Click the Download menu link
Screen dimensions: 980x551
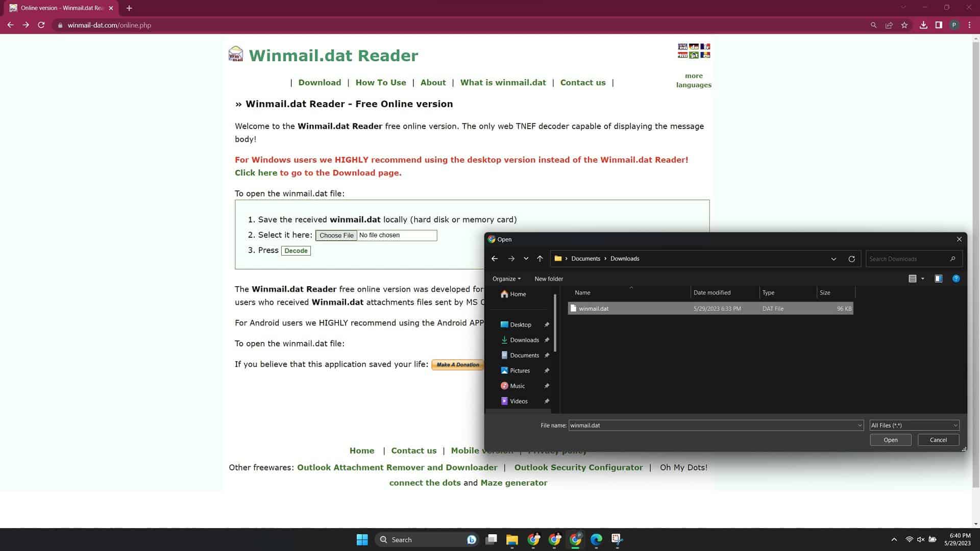click(320, 82)
